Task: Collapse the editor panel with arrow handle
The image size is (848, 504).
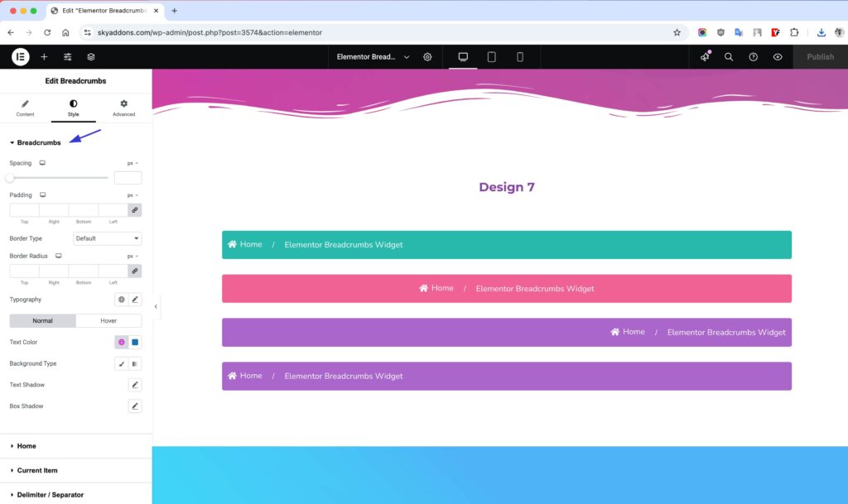Action: 156,306
